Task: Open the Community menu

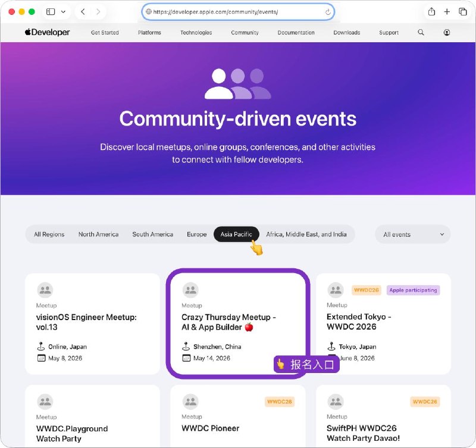Action: (x=245, y=33)
